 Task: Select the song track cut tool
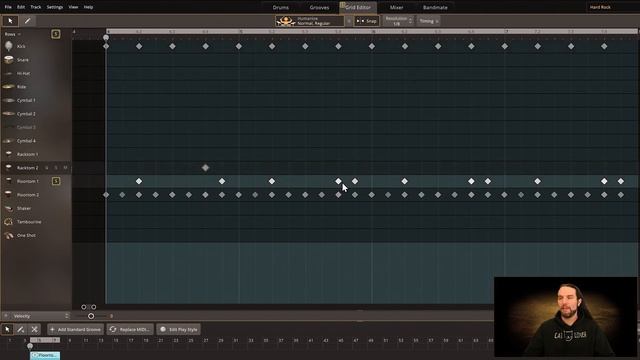pyautogui.click(x=34, y=329)
